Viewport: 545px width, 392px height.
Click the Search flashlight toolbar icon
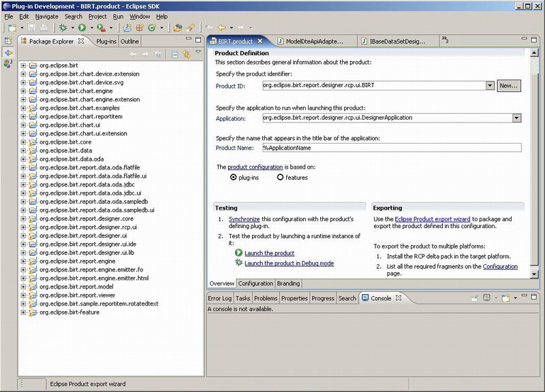[x=191, y=27]
